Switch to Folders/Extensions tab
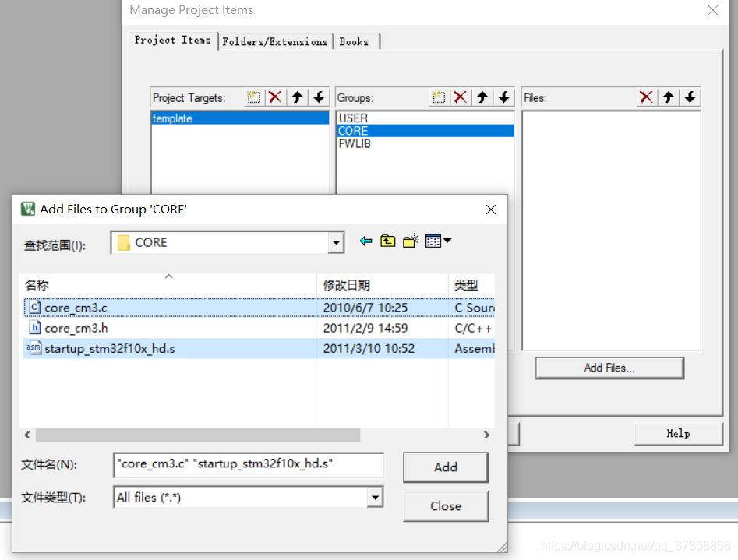The height and width of the screenshot is (560, 738). (275, 41)
